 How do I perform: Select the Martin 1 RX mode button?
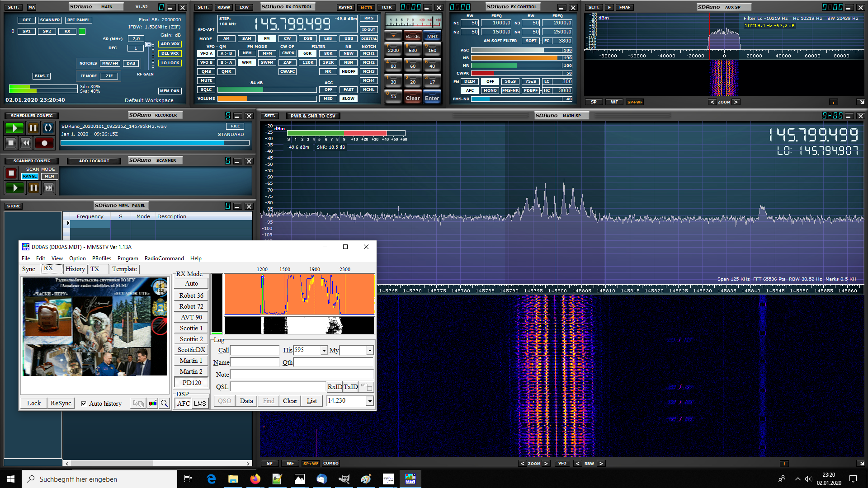pos(191,361)
